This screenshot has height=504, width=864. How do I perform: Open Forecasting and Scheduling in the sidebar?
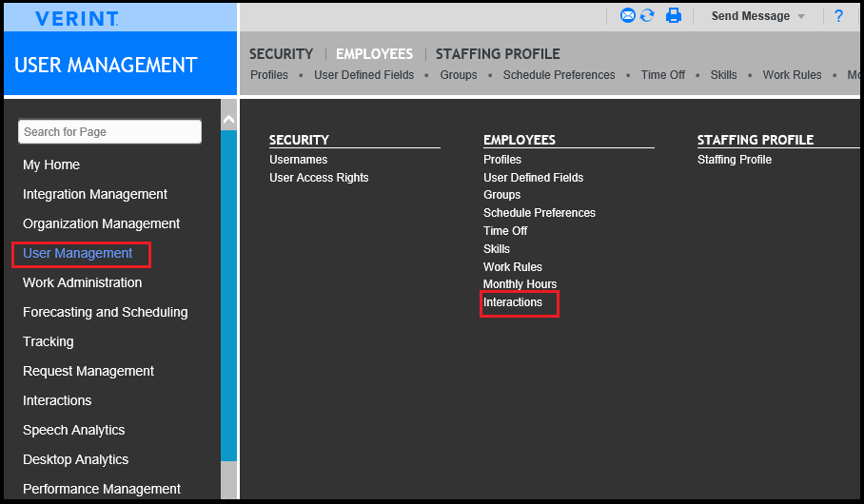click(106, 312)
